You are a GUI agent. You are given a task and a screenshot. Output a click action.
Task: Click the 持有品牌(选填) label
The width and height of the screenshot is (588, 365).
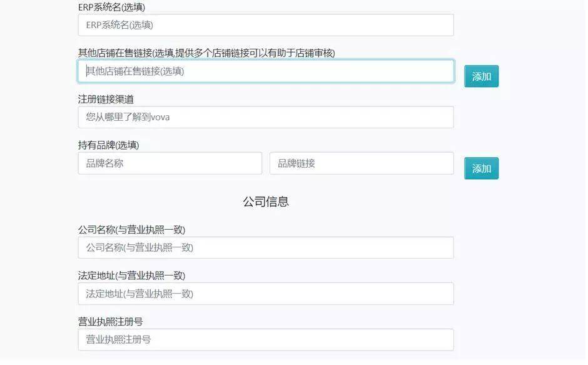point(108,145)
